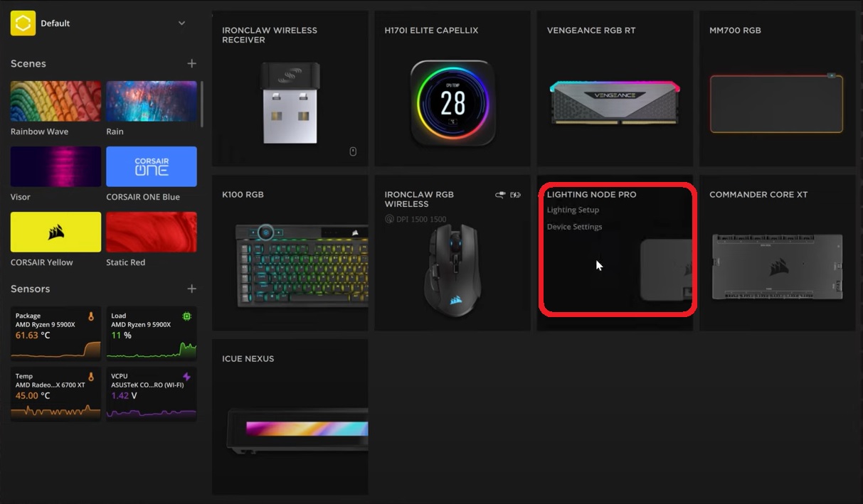Click the wired connection icon on Ironclaw RGB Wireless

(x=500, y=194)
